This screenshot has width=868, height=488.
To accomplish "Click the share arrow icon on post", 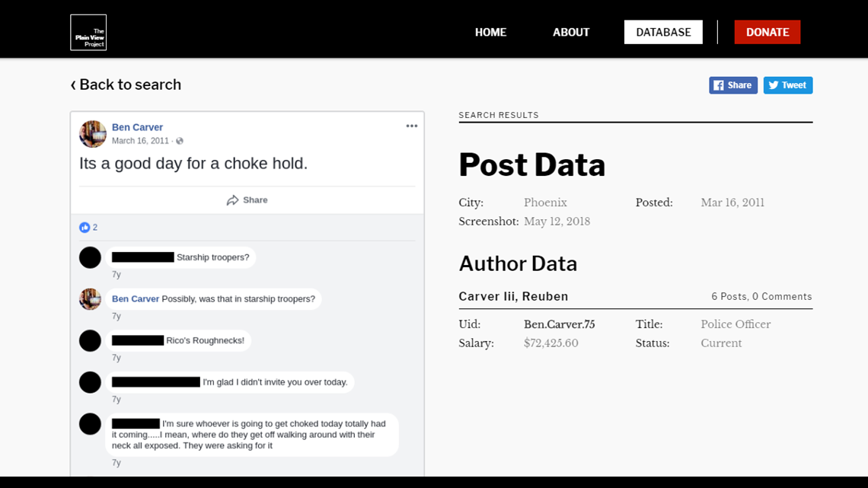I will tap(233, 200).
